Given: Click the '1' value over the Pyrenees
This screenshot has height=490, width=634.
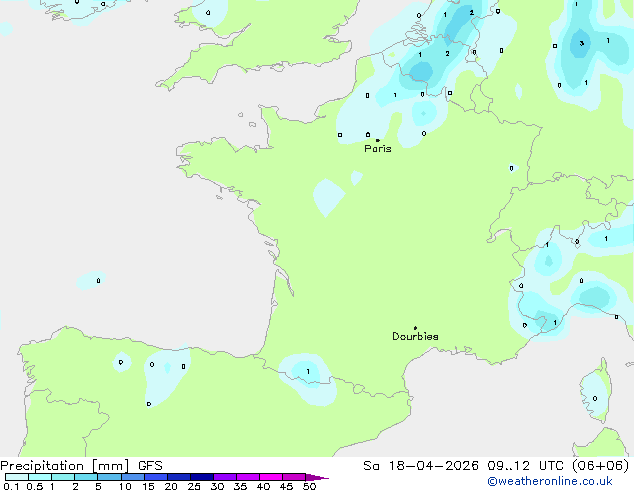Looking at the screenshot, I should 308,372.
